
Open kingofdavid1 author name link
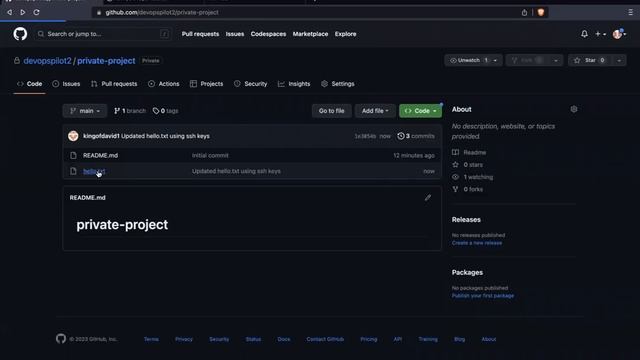(x=101, y=136)
